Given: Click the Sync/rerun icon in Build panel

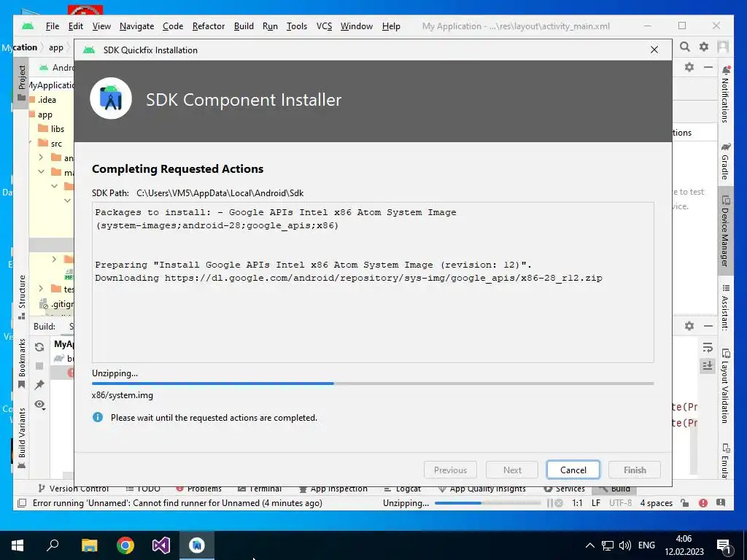Looking at the screenshot, I should tap(39, 347).
